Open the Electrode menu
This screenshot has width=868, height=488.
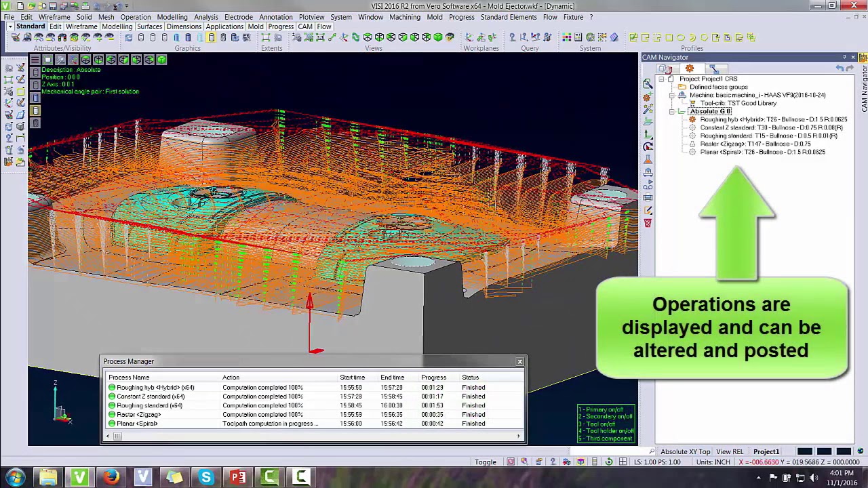(239, 17)
